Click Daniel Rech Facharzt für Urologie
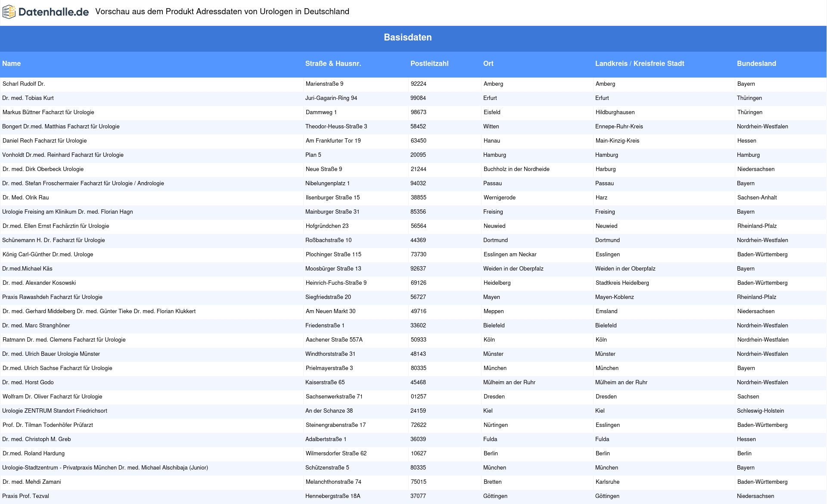827x504 pixels. [45, 141]
